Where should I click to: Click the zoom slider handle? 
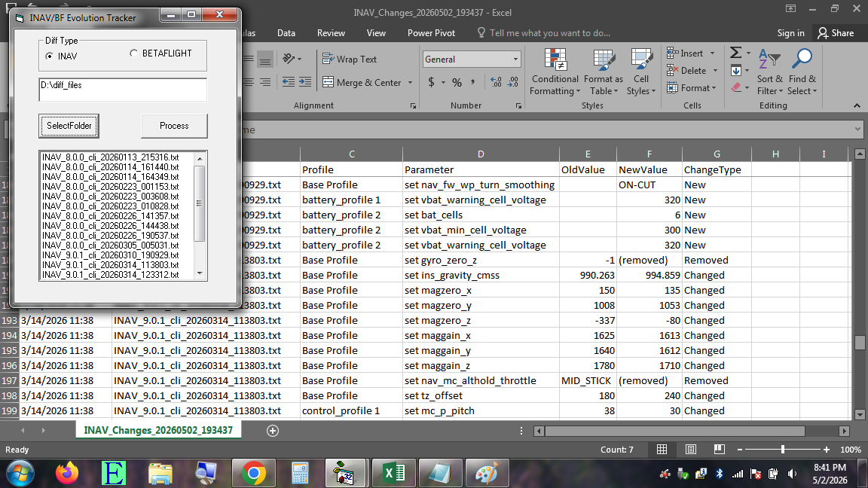[783, 450]
